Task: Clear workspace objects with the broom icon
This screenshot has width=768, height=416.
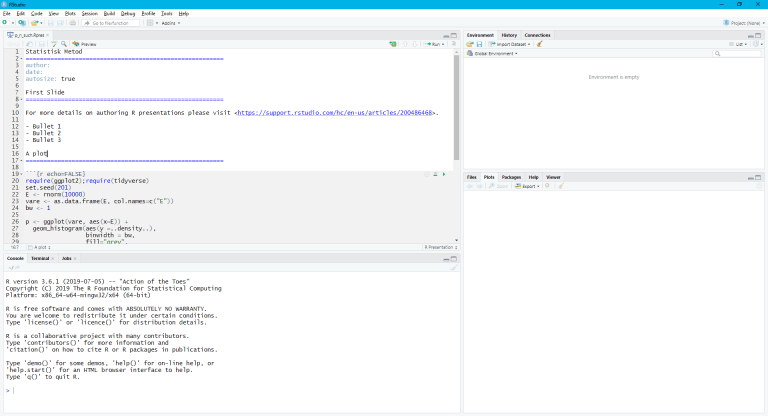Action: pyautogui.click(x=540, y=44)
